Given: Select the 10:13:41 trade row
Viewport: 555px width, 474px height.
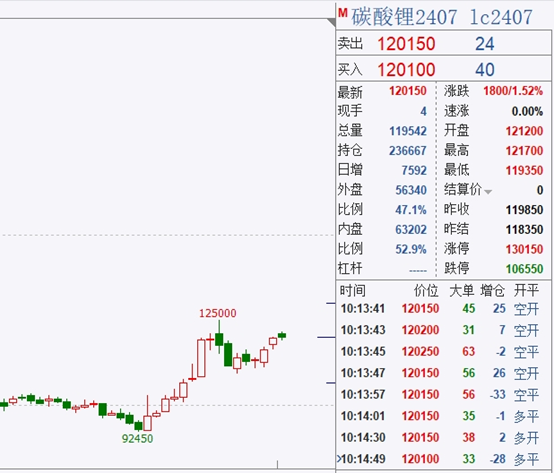Looking at the screenshot, I should (x=440, y=309).
